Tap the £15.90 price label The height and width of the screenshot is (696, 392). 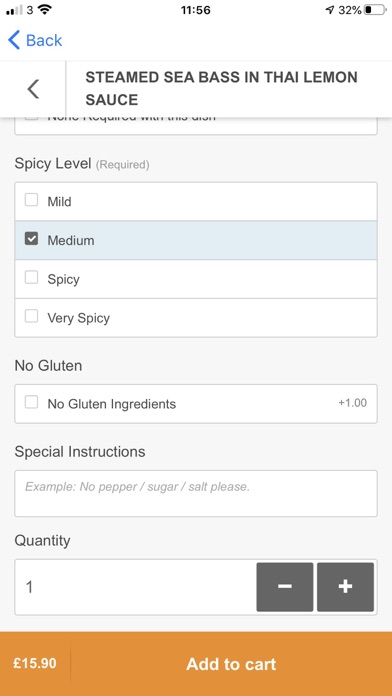point(35,664)
